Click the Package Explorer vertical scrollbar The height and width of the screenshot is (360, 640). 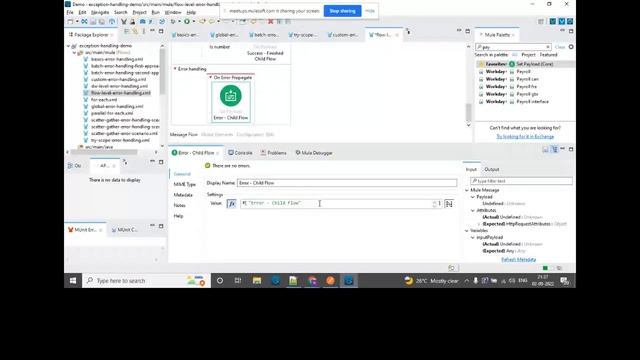pos(162,71)
